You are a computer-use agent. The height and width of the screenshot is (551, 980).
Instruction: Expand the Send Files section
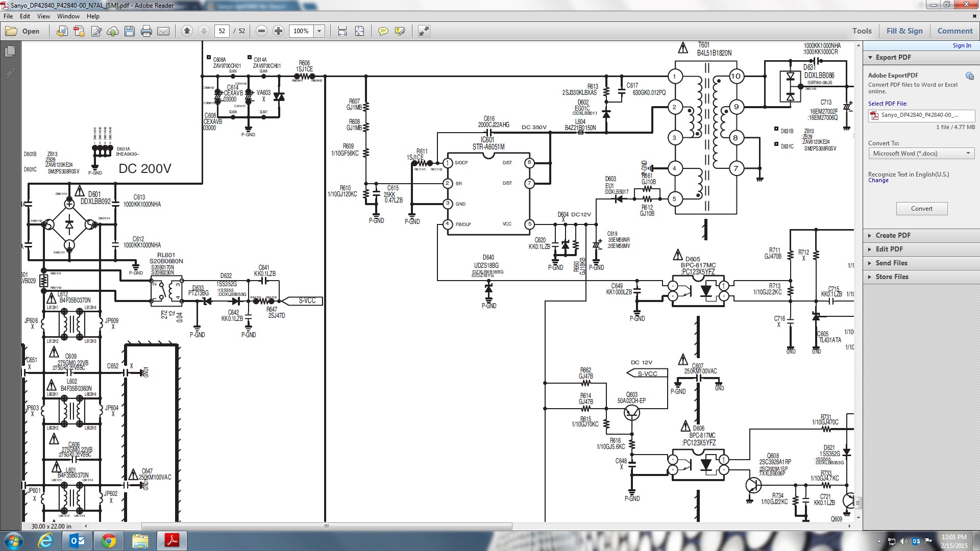(x=891, y=263)
